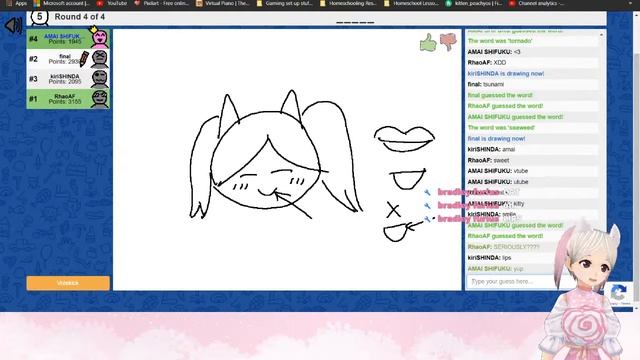Open the 'Gaming set up stuf...' bookmark folder
The height and width of the screenshot is (360, 640).
coord(285,3)
